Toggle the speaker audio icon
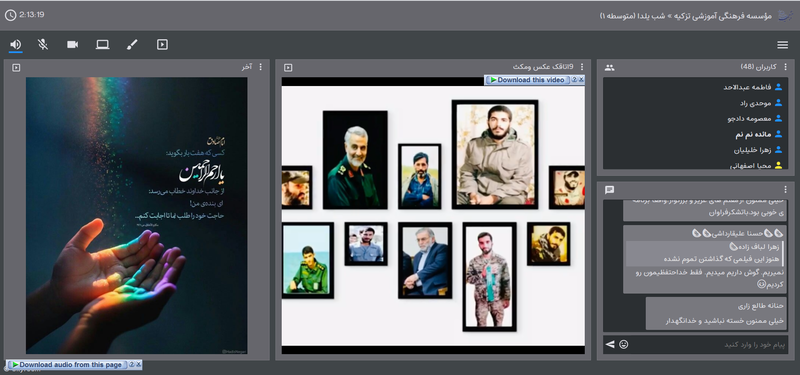Viewport: 800px width, 375px height. point(16,45)
